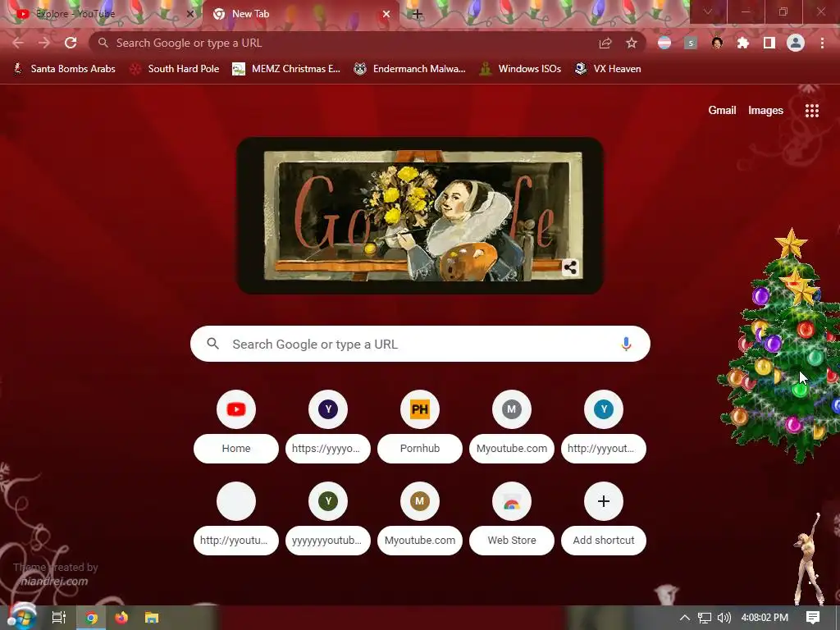Open the brown M Myoutube.com shortcut icon
840x630 pixels.
coord(420,501)
